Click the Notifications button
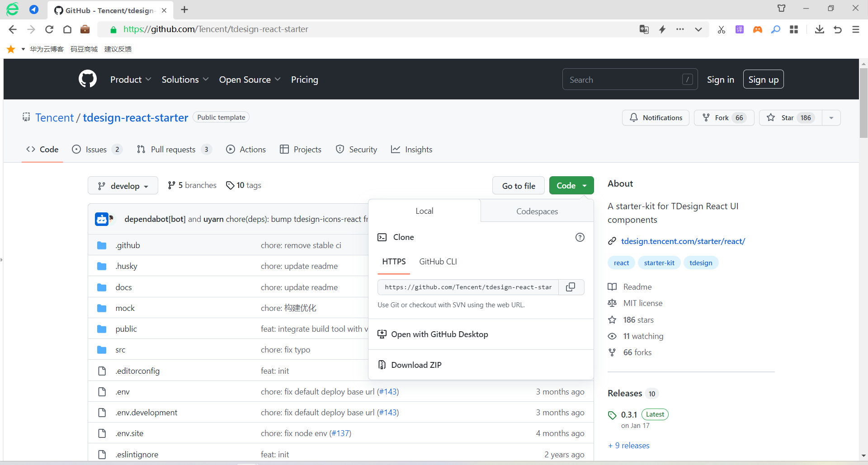Viewport: 868px width, 465px height. 656,118
